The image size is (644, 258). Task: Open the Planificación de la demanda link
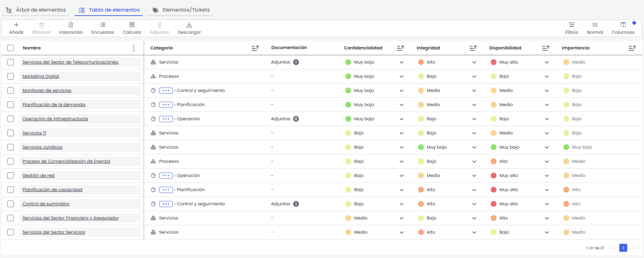[54, 105]
